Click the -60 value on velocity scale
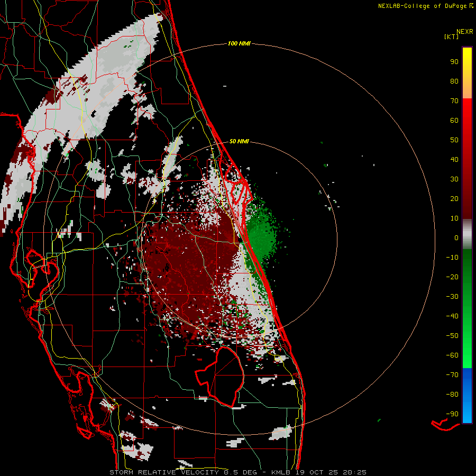This screenshot has width=476, height=476. (x=452, y=355)
